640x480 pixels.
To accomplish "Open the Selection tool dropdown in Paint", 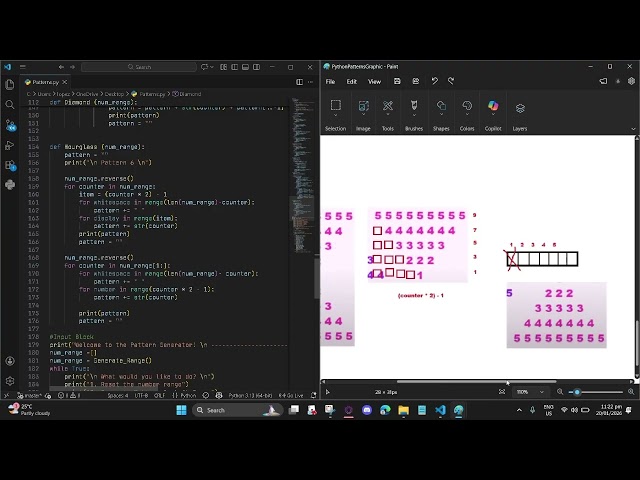I will (336, 116).
